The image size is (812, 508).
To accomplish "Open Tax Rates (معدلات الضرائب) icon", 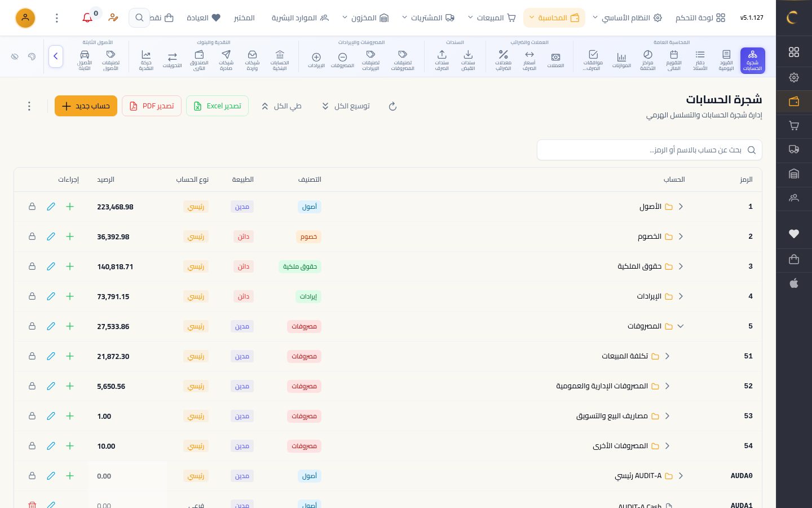I will 503,60.
